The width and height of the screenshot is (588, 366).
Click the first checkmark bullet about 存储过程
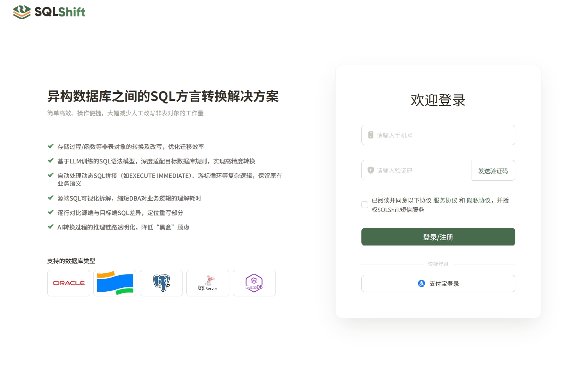coord(50,146)
